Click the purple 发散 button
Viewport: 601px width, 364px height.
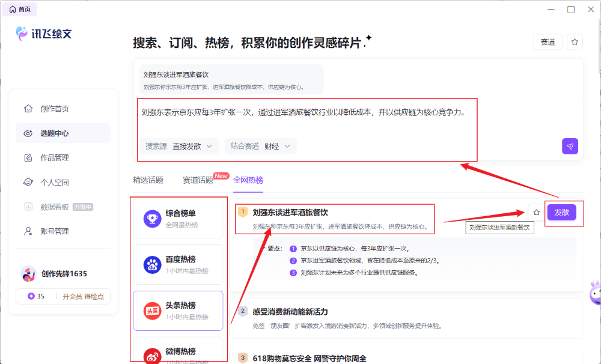click(x=561, y=212)
